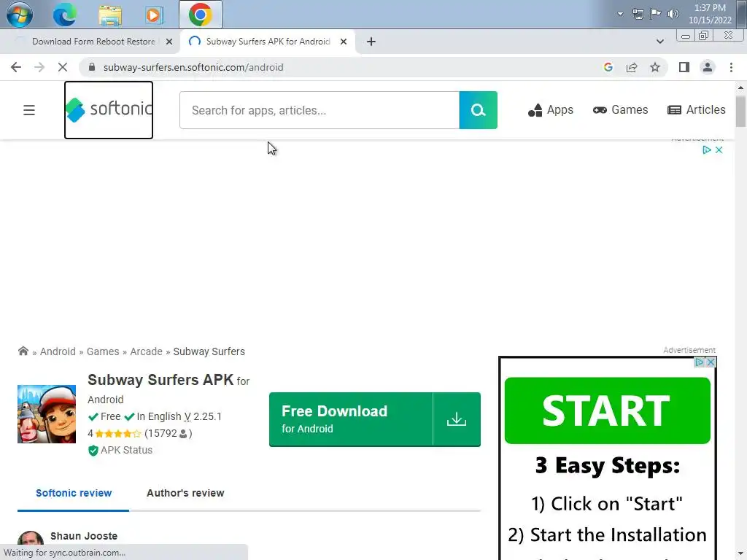This screenshot has width=747, height=560.
Task: Click the green START ad button
Action: (607, 410)
